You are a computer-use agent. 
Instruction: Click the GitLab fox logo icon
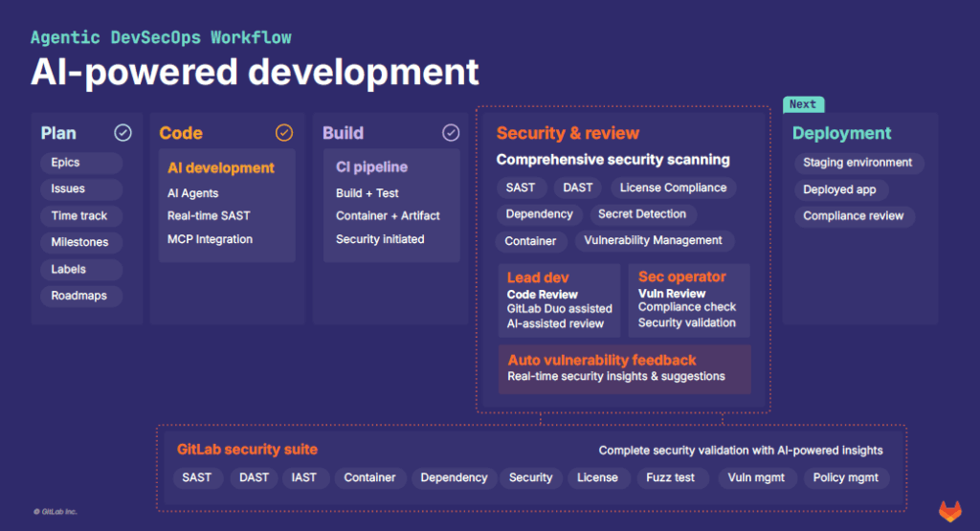pyautogui.click(x=949, y=510)
